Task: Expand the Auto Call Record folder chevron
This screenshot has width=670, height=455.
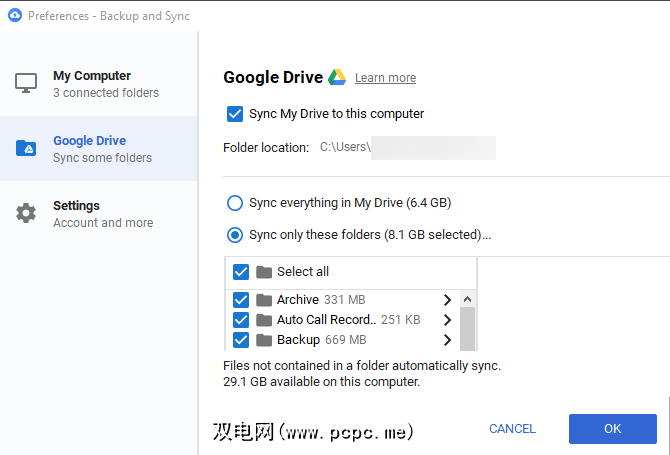Action: click(447, 320)
